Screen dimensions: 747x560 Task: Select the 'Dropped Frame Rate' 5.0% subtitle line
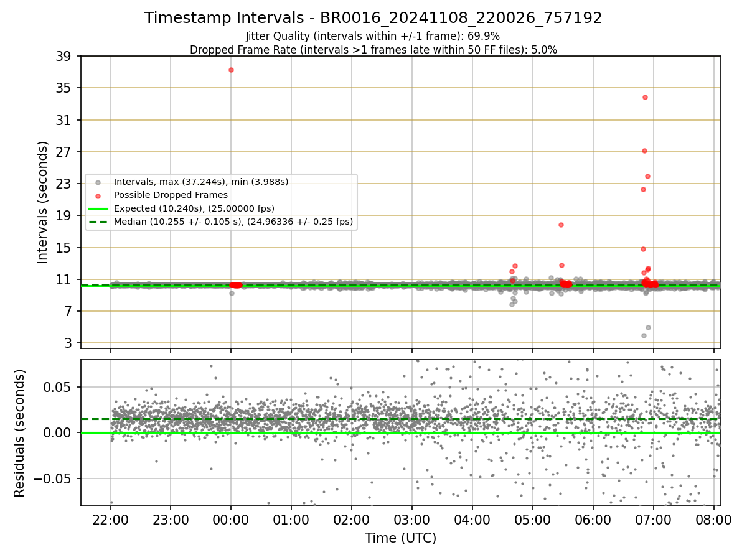pos(374,49)
